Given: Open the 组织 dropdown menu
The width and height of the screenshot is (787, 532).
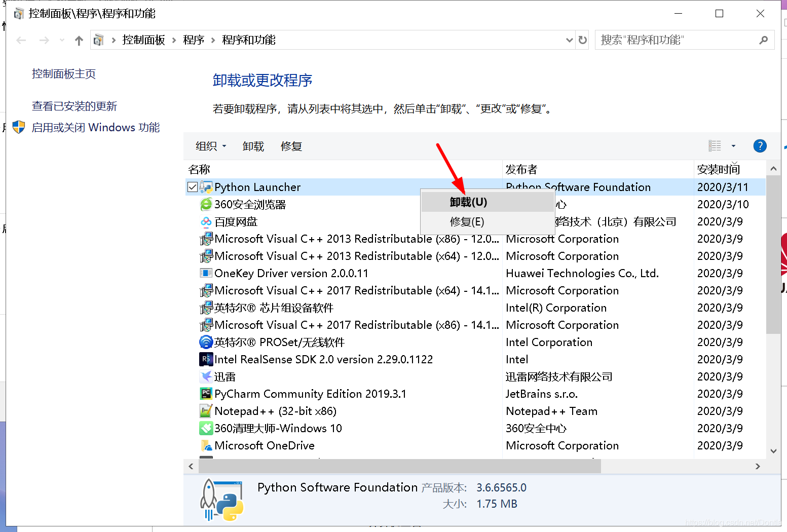Looking at the screenshot, I should pos(211,146).
